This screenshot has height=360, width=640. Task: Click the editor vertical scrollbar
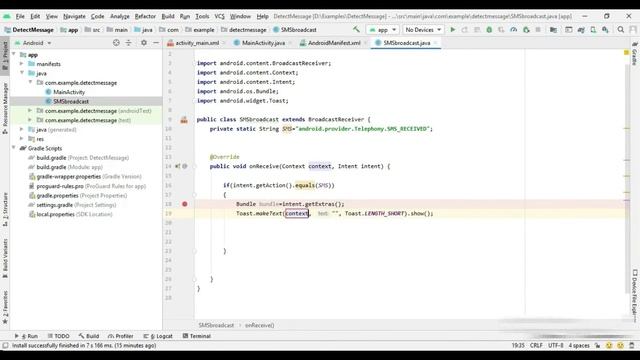[627, 178]
